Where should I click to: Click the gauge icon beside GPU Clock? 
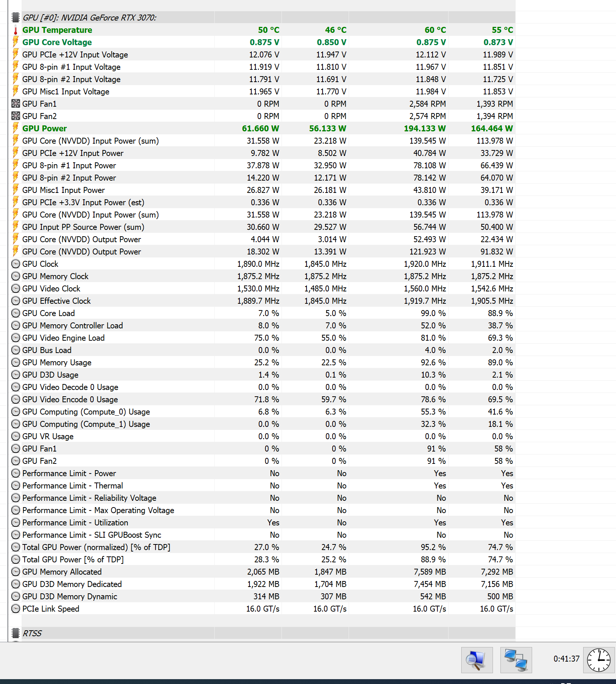point(16,264)
